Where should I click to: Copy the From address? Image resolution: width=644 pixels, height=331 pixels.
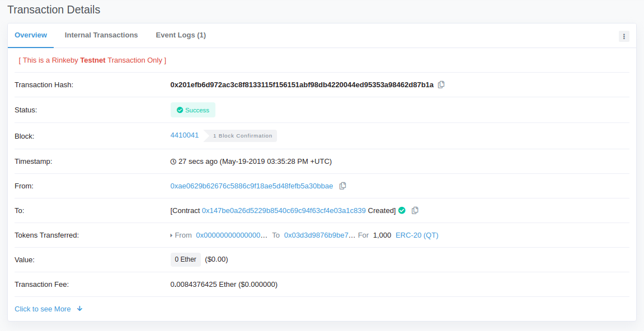pos(342,186)
